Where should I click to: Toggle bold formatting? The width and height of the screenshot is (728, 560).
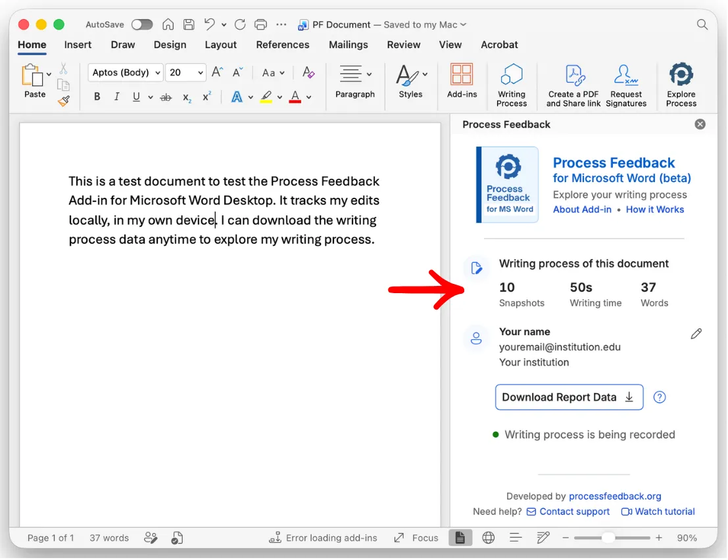coord(97,97)
